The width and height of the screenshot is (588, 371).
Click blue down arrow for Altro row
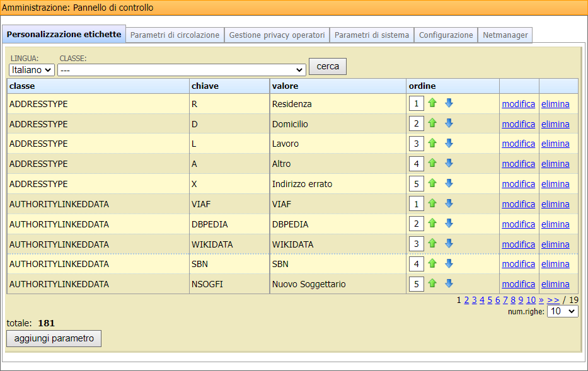click(x=449, y=163)
